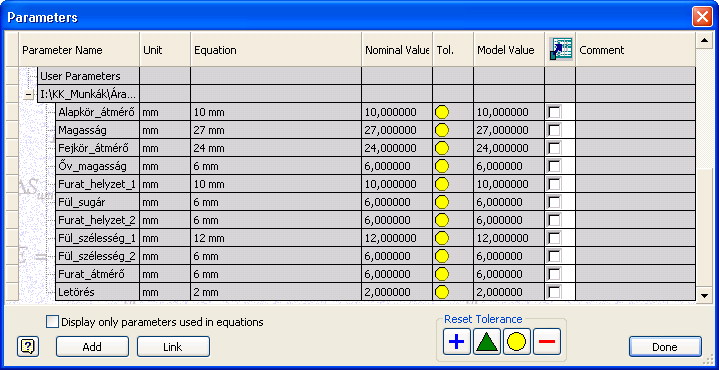Check export box for Fül_szélesség_1

(x=554, y=238)
